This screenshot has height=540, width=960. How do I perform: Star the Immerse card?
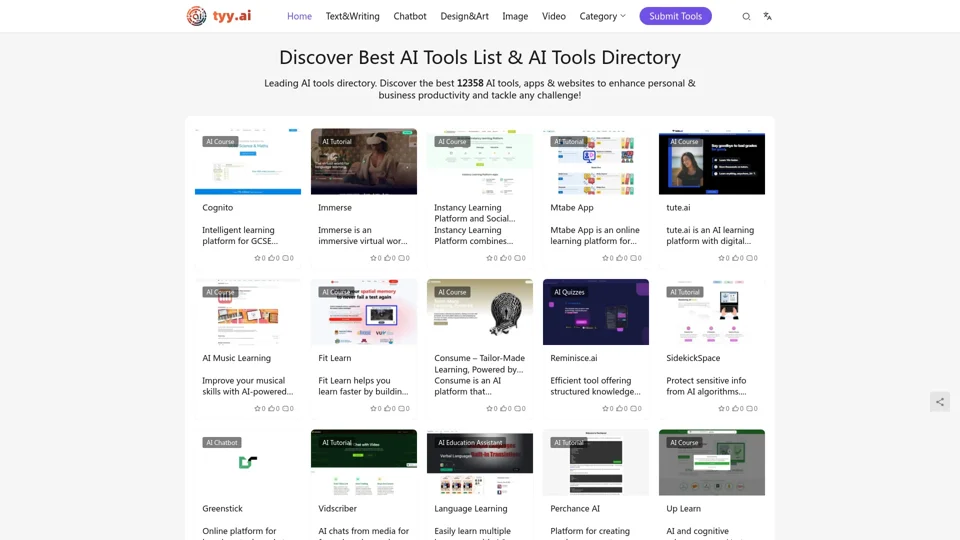click(x=375, y=258)
